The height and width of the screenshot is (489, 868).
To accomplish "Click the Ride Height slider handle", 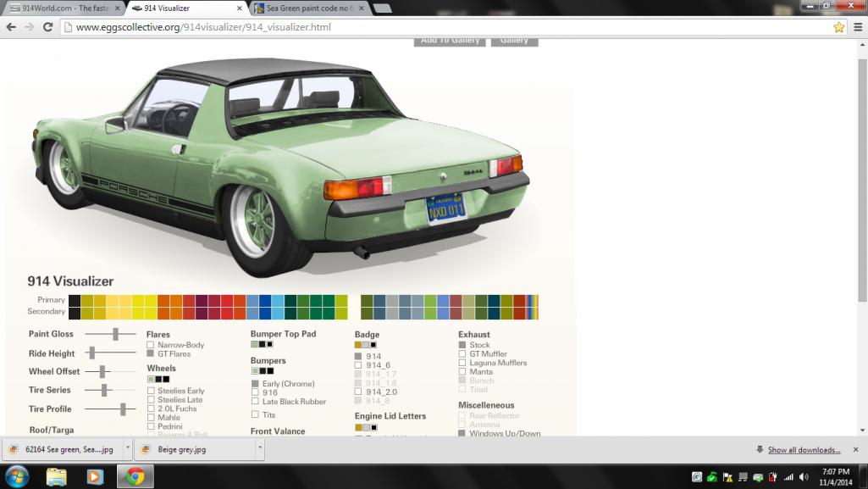I will pos(92,353).
